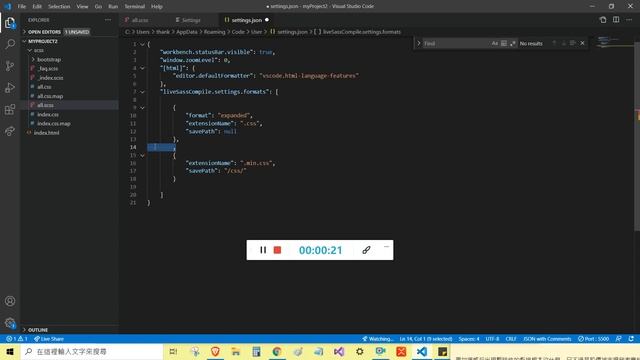This screenshot has height=360, width=640.
Task: Click the Open Settings UI editor icon
Action: coord(603,20)
